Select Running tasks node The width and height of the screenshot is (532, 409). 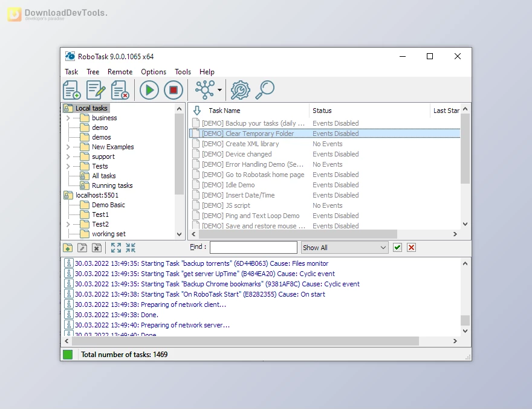coord(112,185)
